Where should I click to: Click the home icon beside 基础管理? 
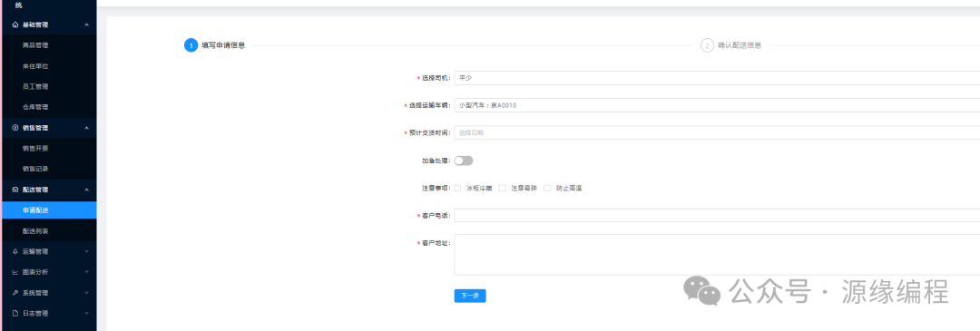tap(15, 25)
